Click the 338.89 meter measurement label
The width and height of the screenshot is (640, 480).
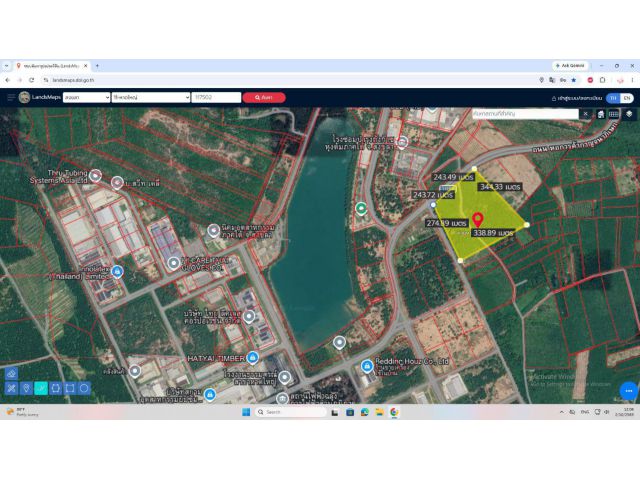[x=493, y=233]
